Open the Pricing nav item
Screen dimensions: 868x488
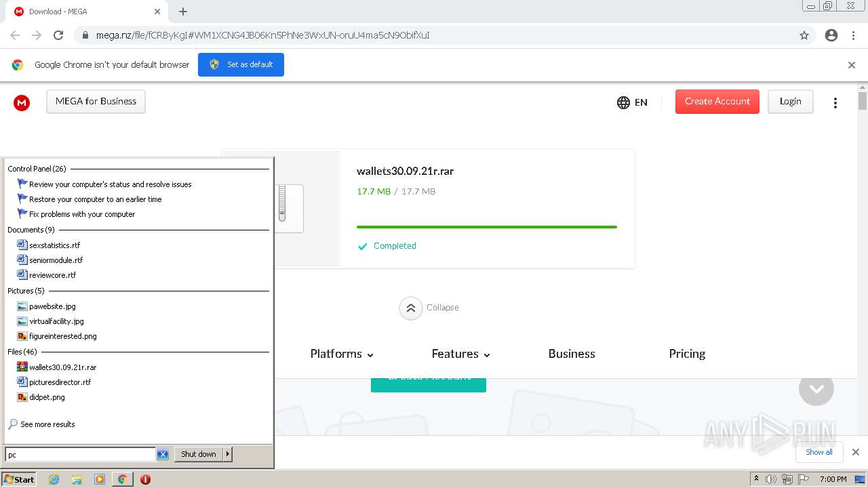click(687, 354)
